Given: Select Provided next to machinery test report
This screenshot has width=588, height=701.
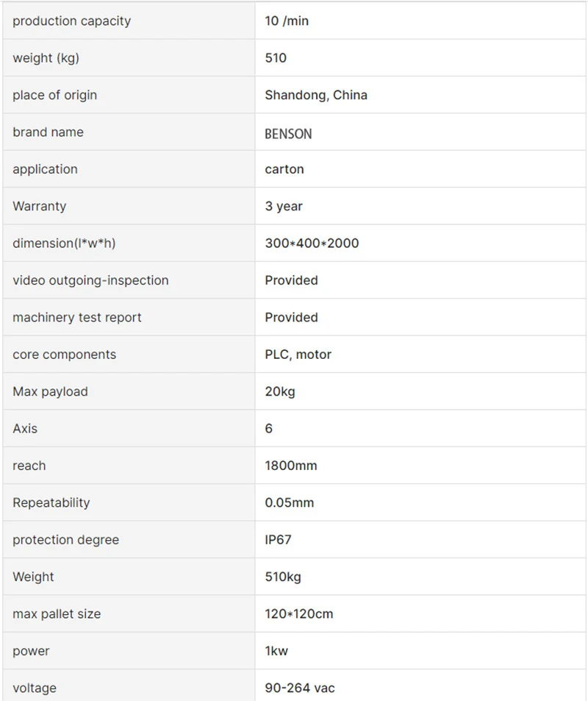Looking at the screenshot, I should click(x=291, y=318).
